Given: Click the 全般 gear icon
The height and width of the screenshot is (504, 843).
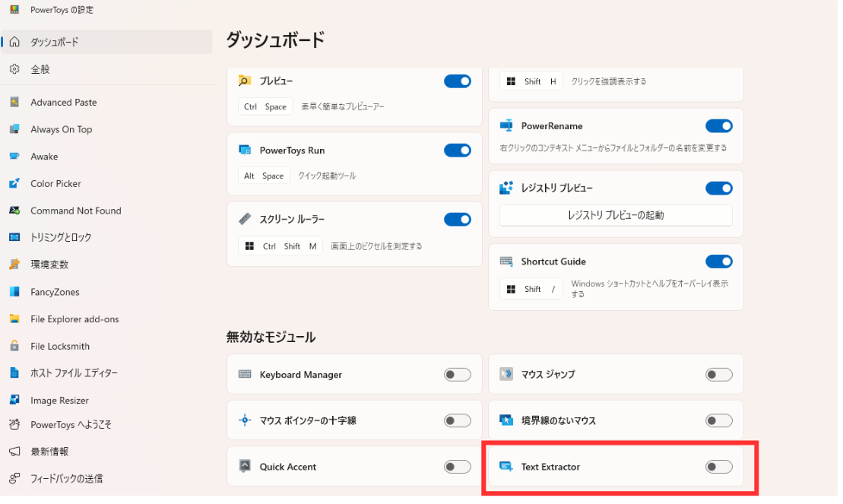Looking at the screenshot, I should point(14,69).
